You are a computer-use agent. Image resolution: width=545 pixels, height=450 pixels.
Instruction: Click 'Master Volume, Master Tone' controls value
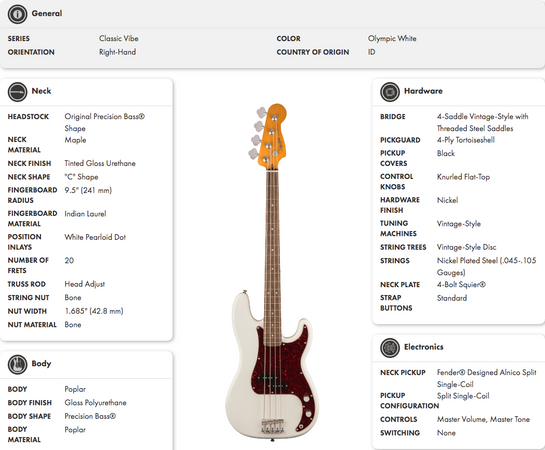483,419
